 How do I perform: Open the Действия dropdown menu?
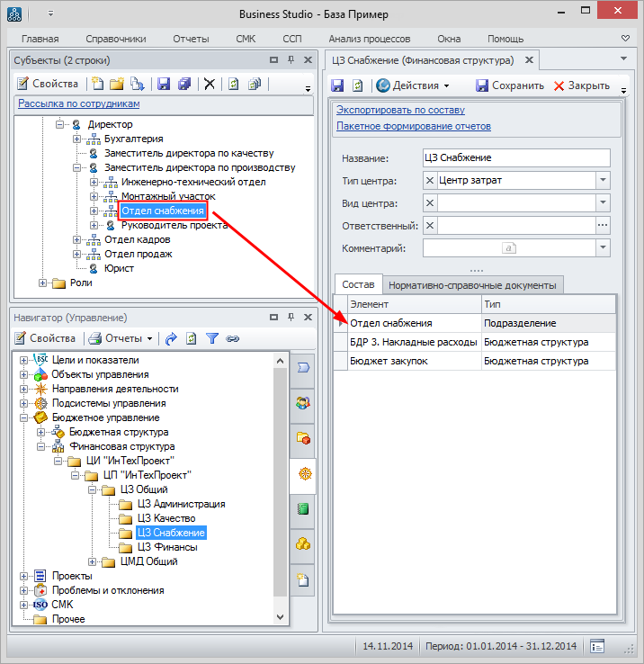[x=413, y=85]
